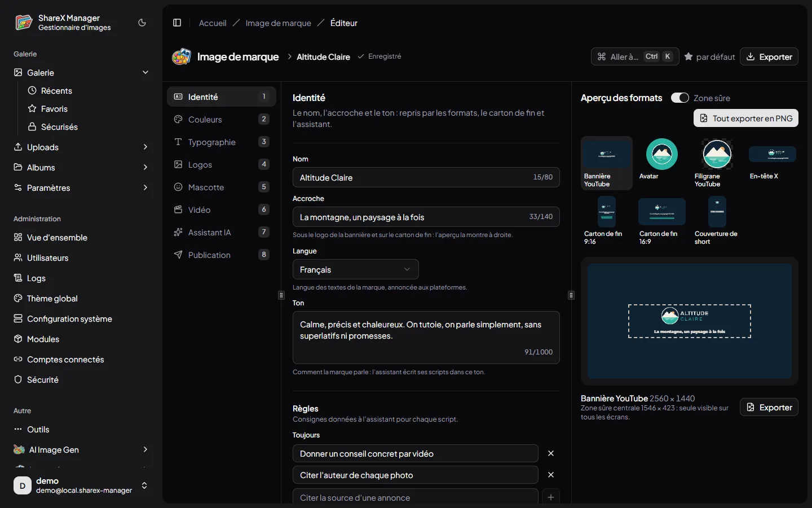Open Logs admin page

click(x=81, y=278)
